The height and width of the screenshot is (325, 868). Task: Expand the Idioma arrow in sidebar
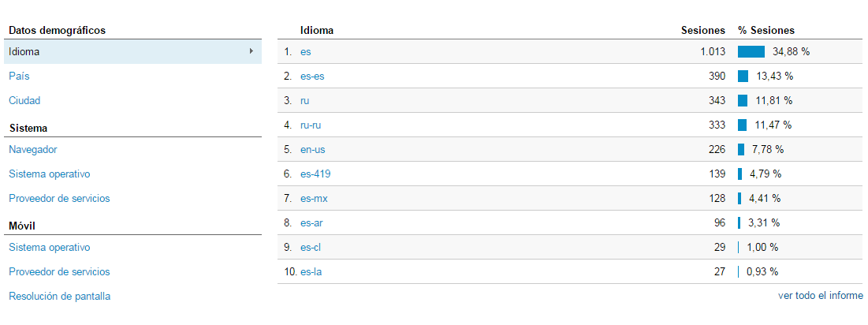pyautogui.click(x=251, y=51)
